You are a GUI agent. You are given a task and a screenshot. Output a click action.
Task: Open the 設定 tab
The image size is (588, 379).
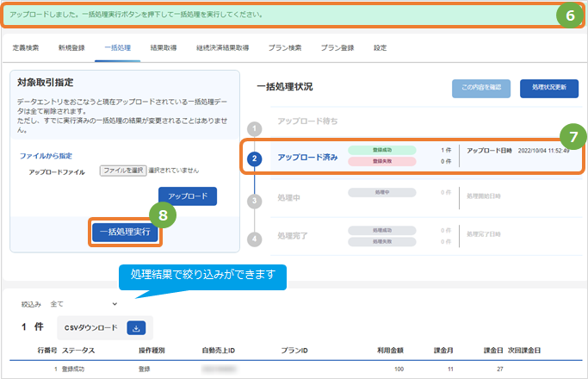coord(380,48)
